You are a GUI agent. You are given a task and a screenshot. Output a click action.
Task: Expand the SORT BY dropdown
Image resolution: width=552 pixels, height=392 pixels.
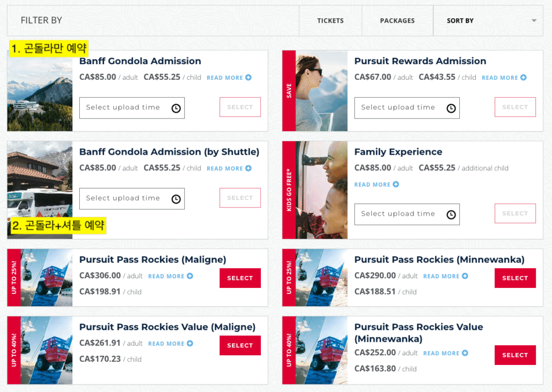(488, 20)
